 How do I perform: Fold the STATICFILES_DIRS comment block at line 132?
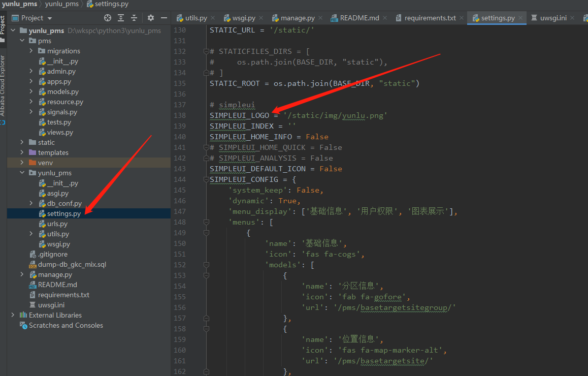[x=206, y=51]
